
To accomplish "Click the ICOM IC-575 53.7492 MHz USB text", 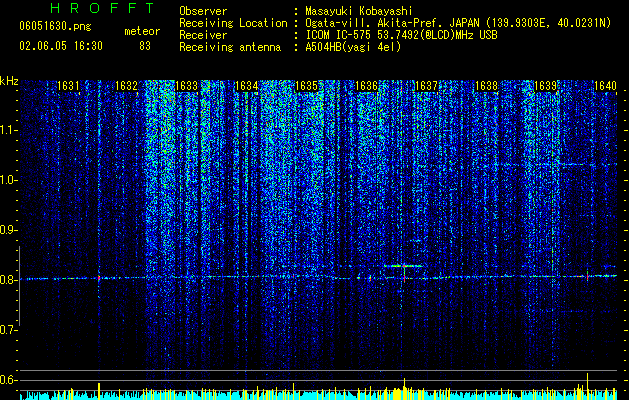I will [401, 35].
